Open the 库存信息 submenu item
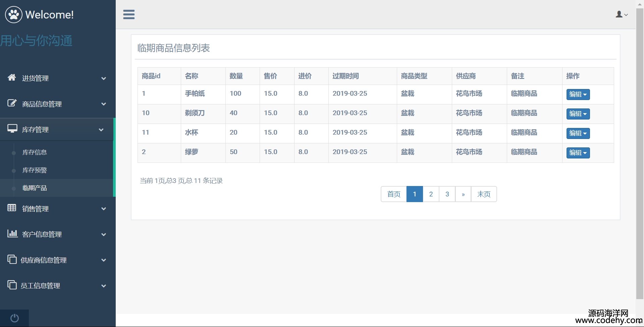This screenshot has height=327, width=644. pyautogui.click(x=35, y=152)
